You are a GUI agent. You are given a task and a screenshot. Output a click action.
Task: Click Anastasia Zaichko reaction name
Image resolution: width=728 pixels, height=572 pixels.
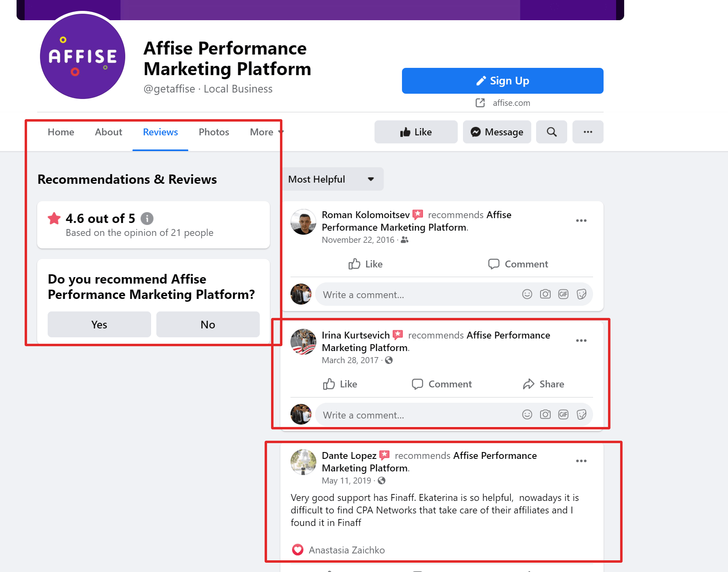(347, 550)
